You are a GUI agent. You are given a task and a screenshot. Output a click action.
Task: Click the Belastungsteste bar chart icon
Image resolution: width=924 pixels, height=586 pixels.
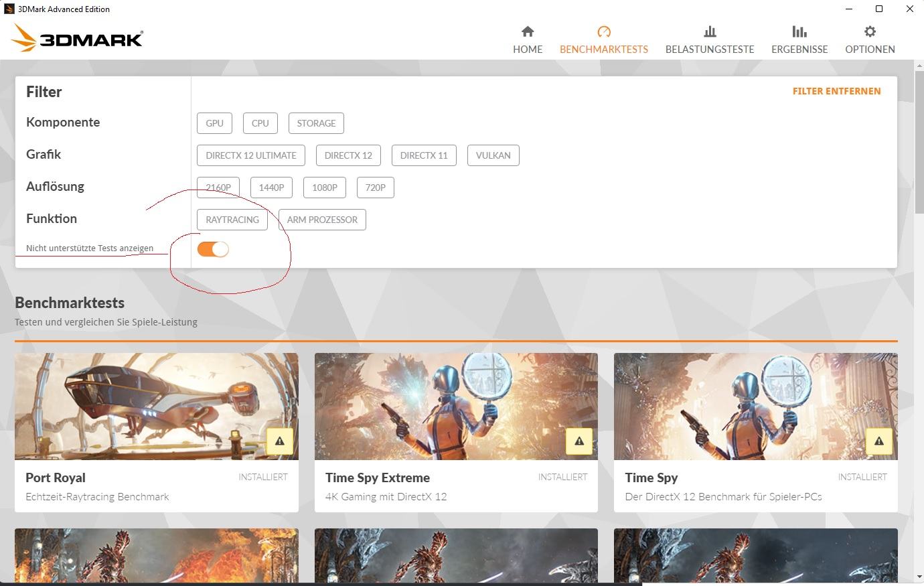click(710, 31)
